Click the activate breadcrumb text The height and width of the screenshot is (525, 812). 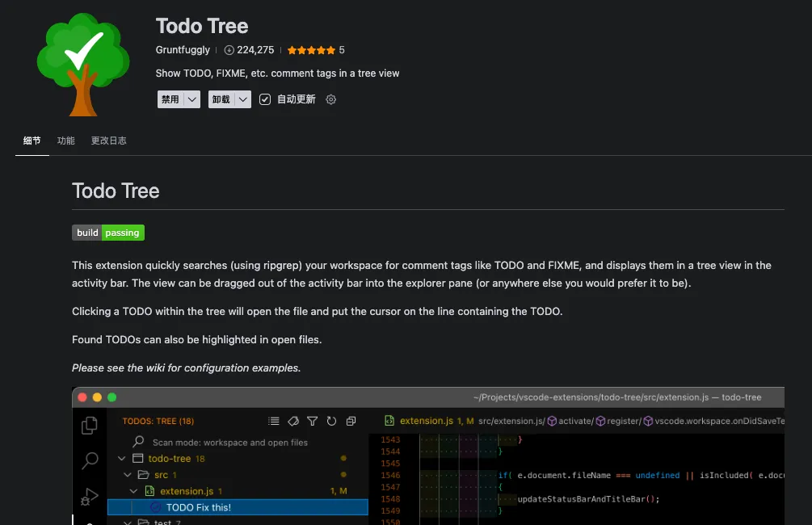click(x=576, y=421)
